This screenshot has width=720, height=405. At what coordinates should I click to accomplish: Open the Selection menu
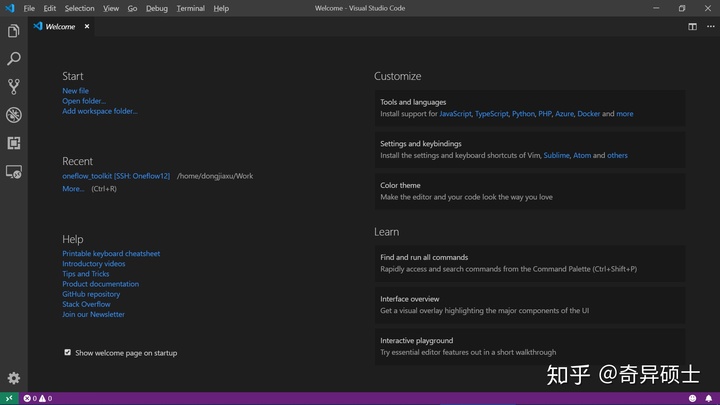pyautogui.click(x=79, y=8)
